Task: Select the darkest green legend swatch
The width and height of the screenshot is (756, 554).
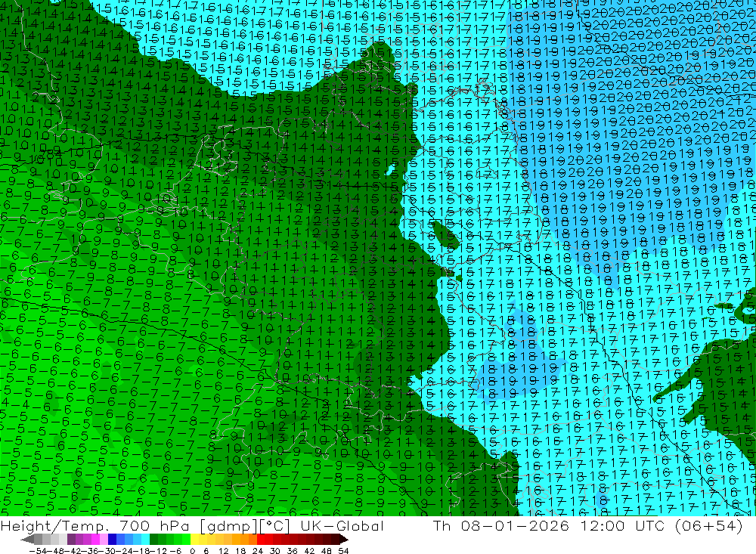Action: (153, 539)
